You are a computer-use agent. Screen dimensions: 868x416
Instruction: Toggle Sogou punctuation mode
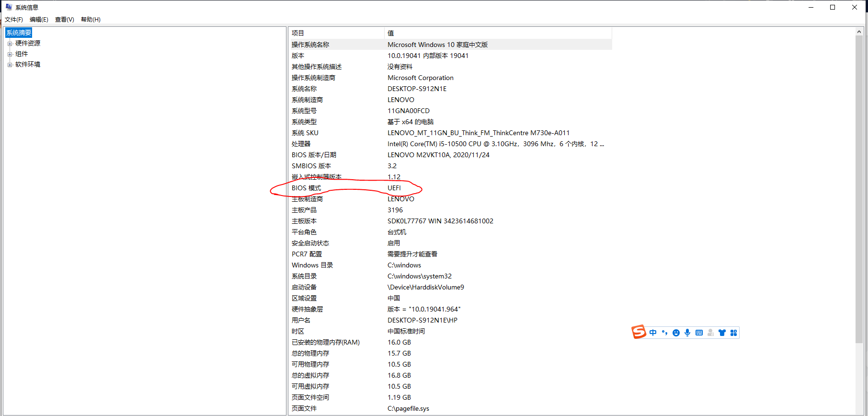664,333
